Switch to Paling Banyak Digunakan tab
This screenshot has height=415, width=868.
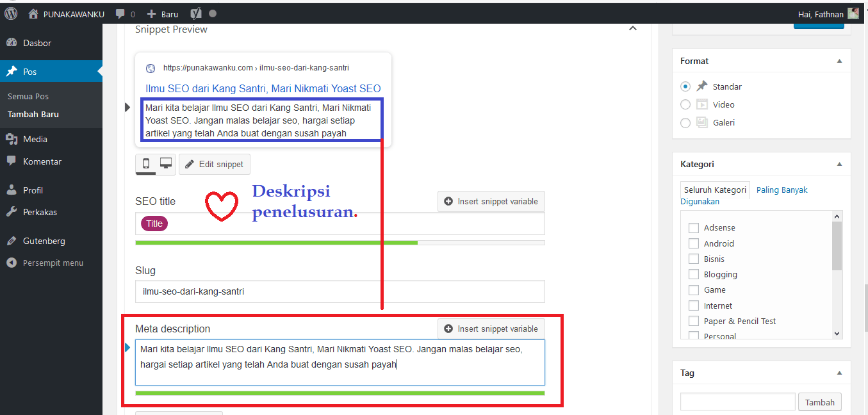point(782,190)
